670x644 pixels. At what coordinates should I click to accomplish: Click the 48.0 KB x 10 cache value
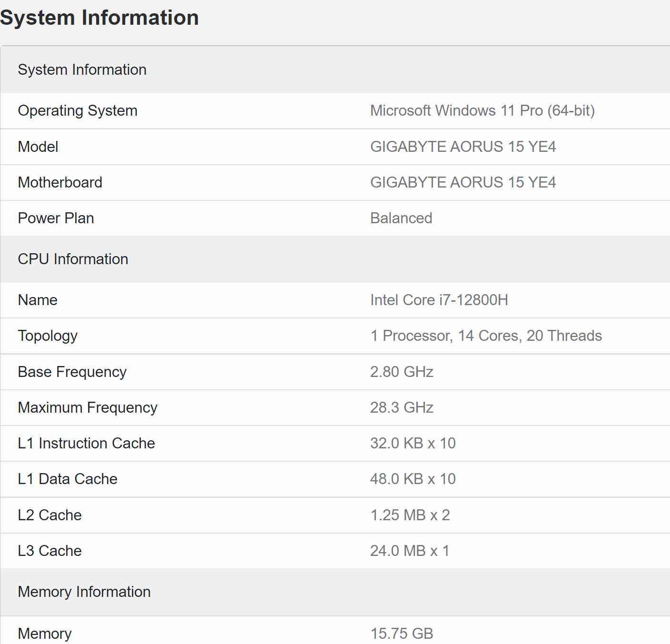413,479
